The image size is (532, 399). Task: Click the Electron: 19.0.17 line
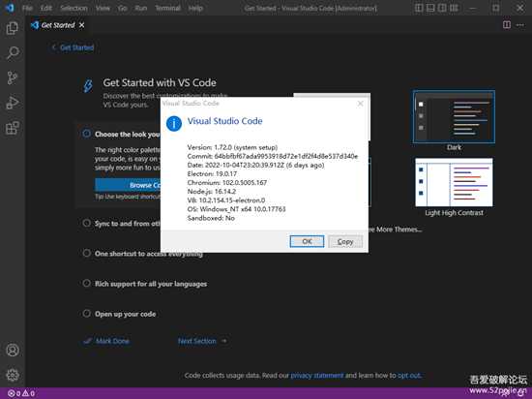coord(212,174)
